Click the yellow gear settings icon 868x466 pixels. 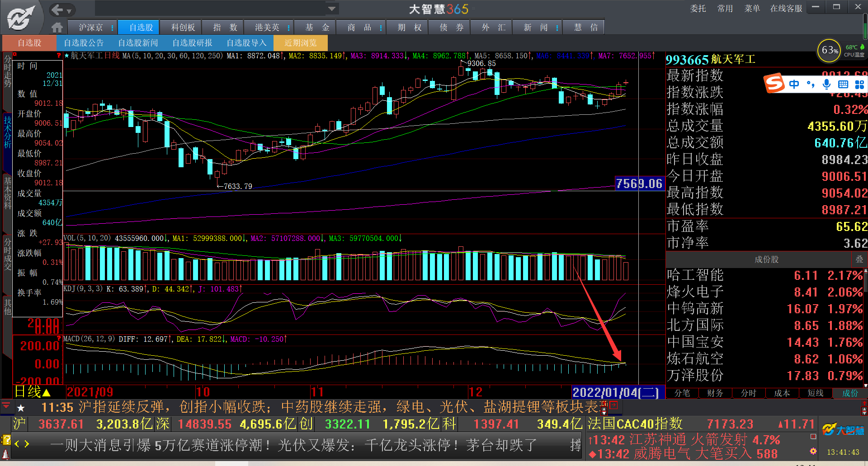pos(813,451)
